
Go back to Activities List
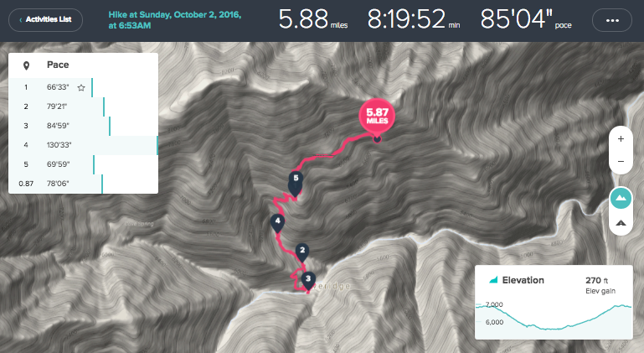point(45,20)
